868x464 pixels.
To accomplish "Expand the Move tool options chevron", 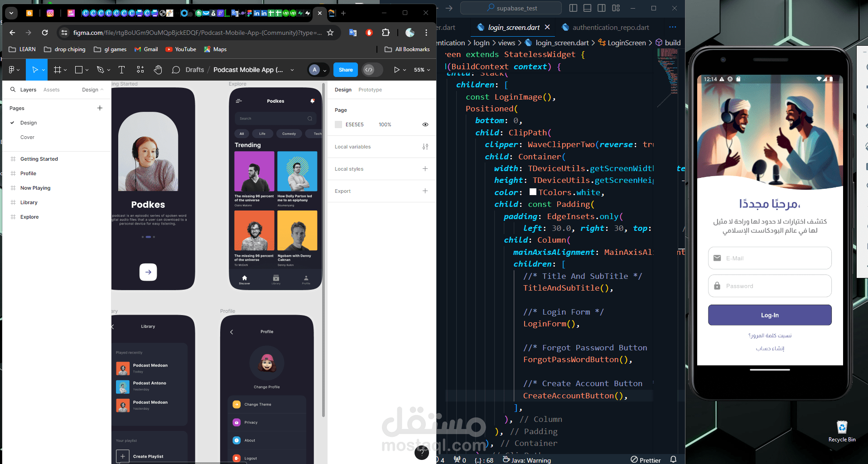I will click(x=43, y=70).
